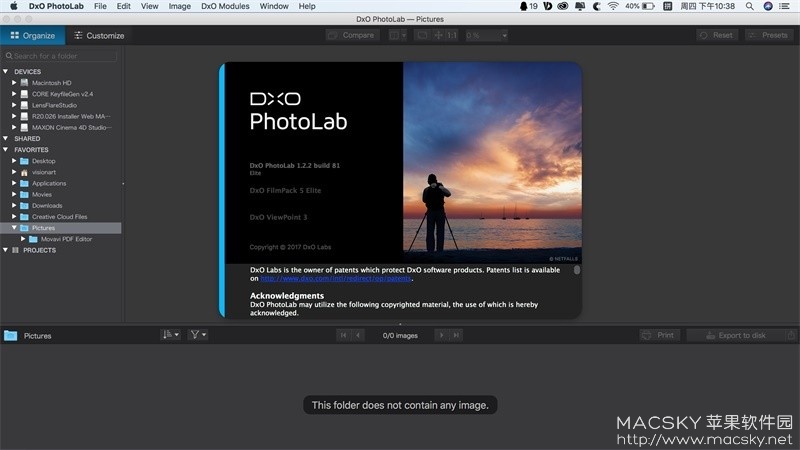Go to the previous image
800x450 pixels.
[358, 335]
